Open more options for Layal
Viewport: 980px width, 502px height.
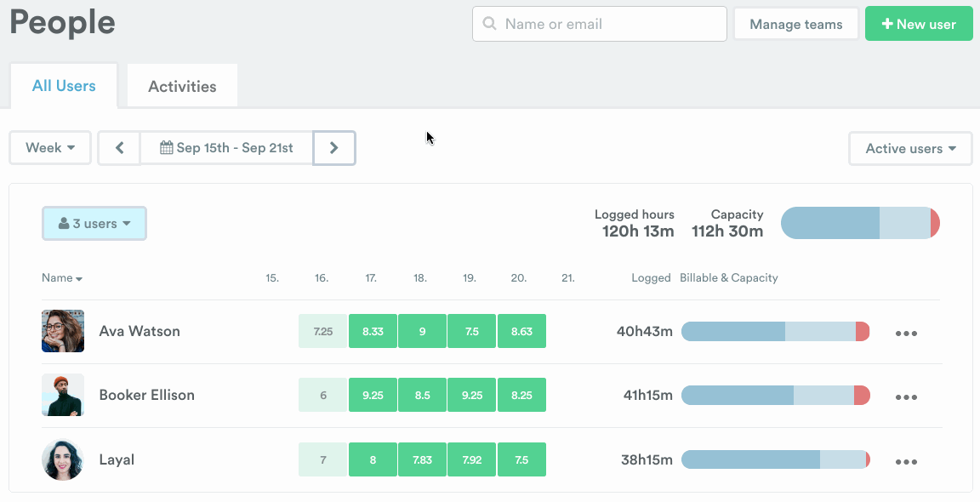906,461
